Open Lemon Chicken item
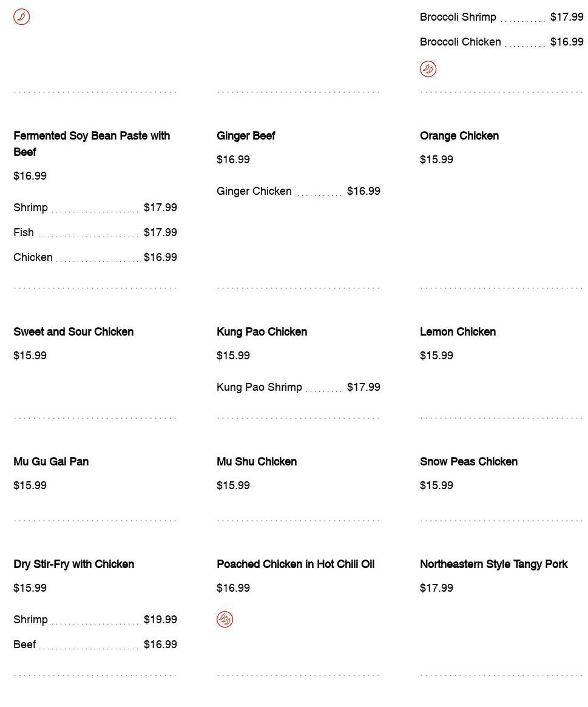588x707 pixels. point(458,332)
